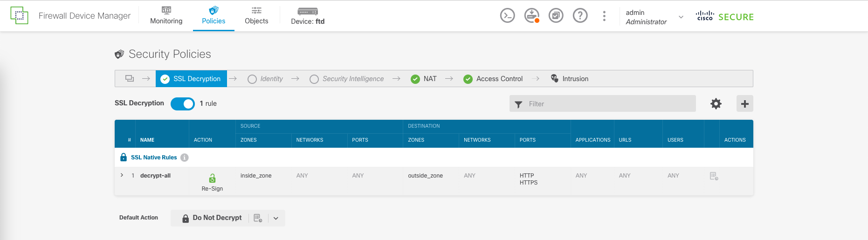
Task: Go to Access Control policy
Action: 493,79
